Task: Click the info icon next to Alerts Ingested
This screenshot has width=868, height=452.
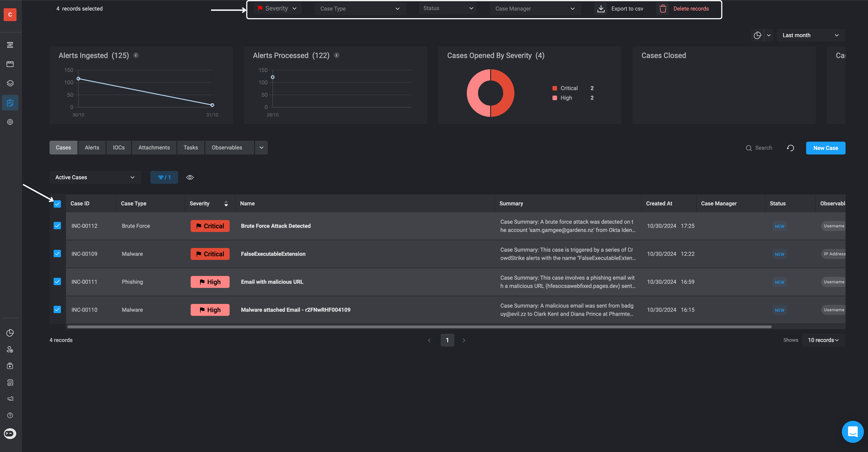Action: (x=136, y=55)
